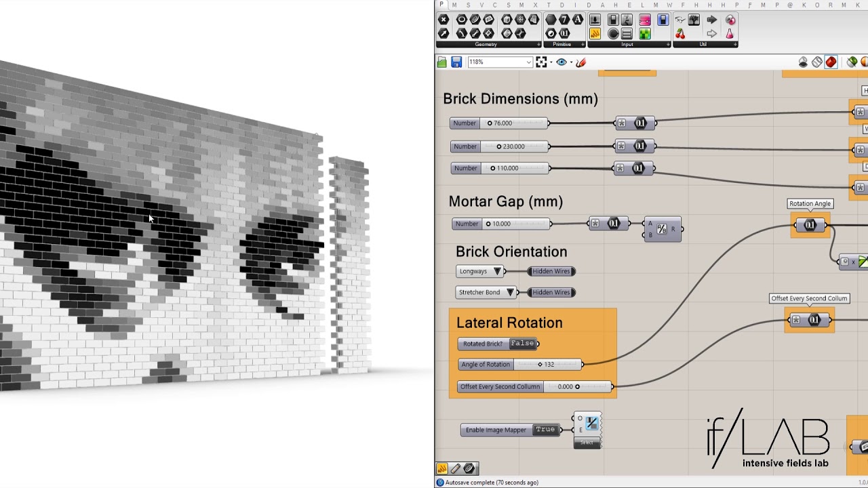Pick the Value List input icon

[x=627, y=33]
